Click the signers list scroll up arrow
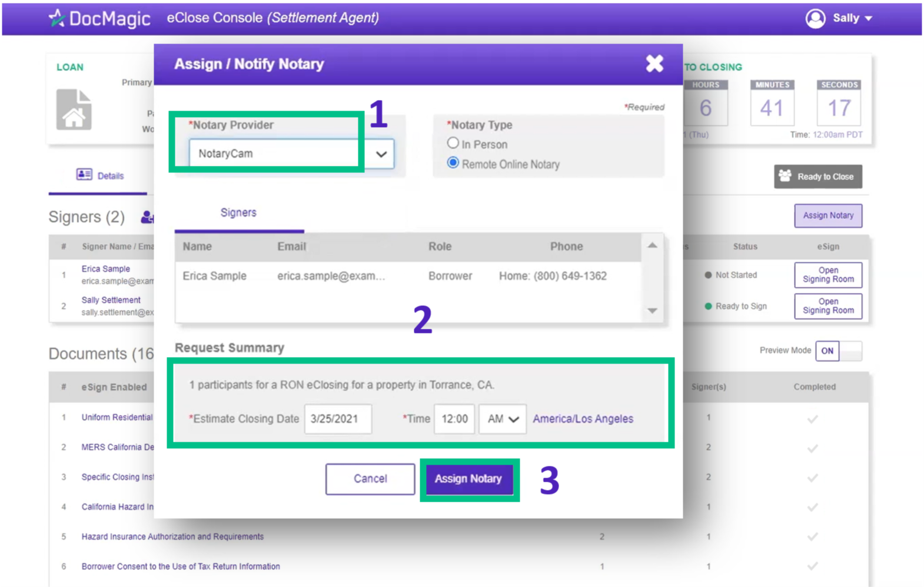Image resolution: width=924 pixels, height=587 pixels. 652,245
